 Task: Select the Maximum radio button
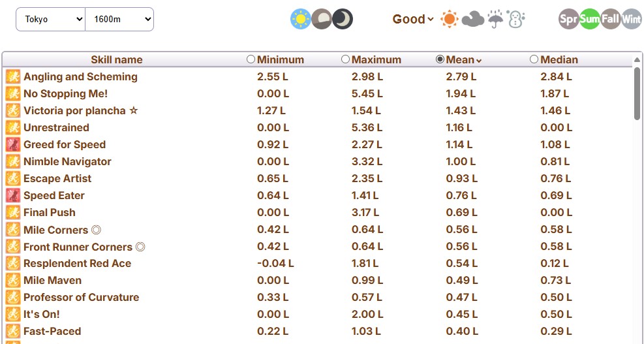click(345, 59)
